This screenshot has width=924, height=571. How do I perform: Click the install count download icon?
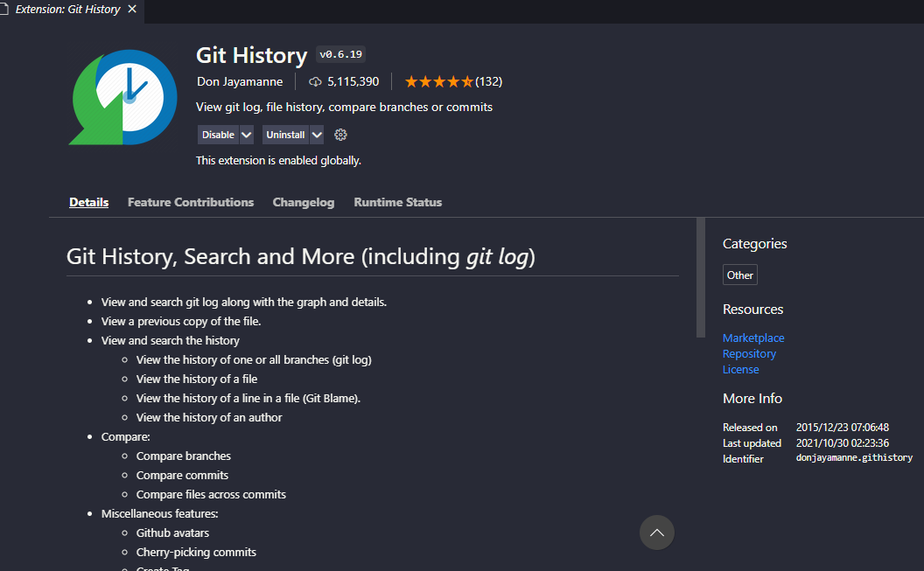click(315, 81)
